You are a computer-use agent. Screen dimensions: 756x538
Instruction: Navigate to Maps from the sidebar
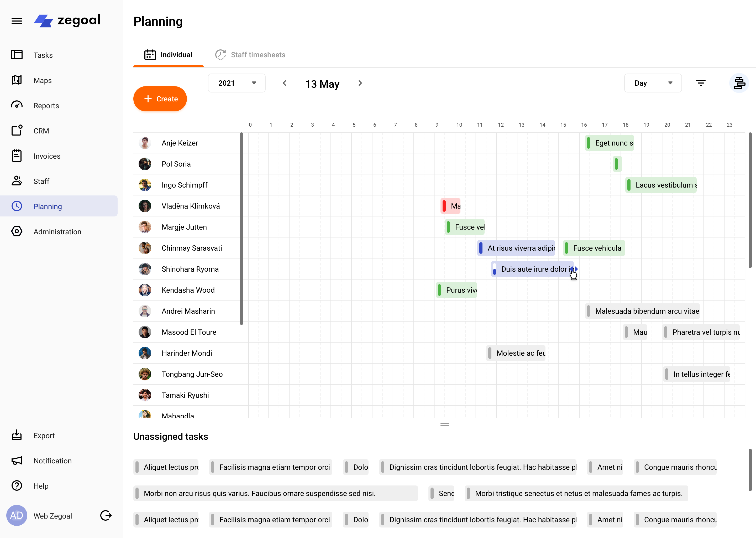tap(42, 80)
